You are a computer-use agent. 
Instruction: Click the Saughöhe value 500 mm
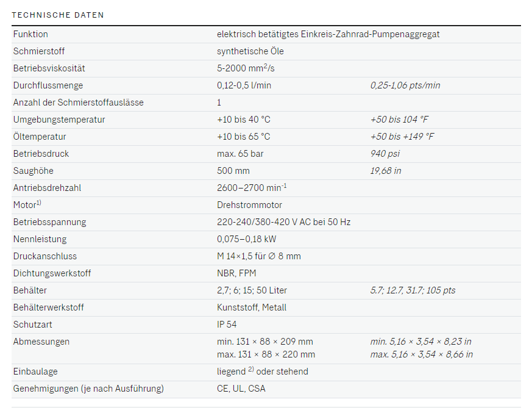233,170
